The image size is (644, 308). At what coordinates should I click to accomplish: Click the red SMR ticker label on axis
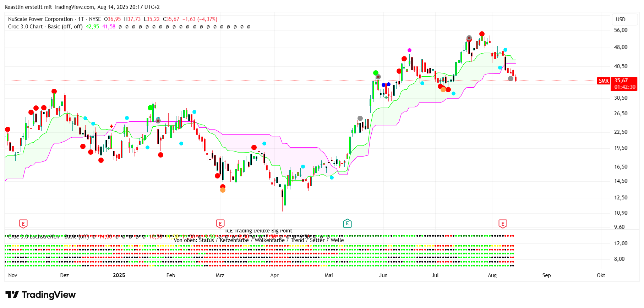(604, 81)
